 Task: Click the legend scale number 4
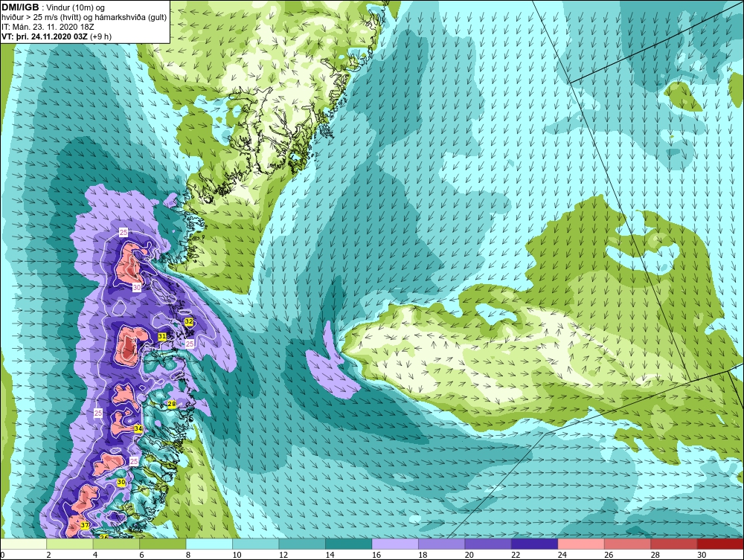95,555
